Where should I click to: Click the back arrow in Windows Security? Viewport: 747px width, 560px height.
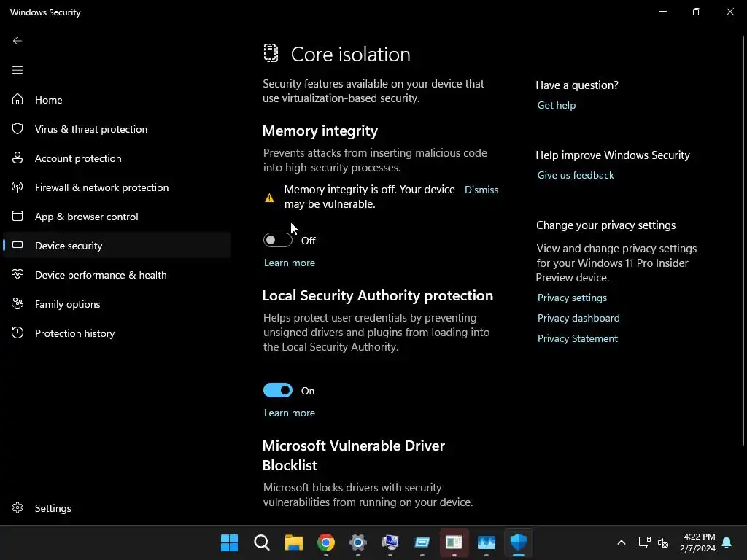pyautogui.click(x=18, y=41)
